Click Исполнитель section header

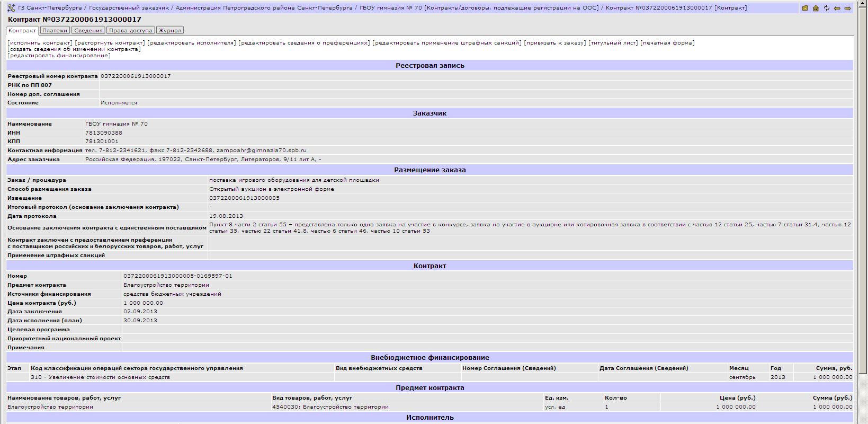(429, 418)
